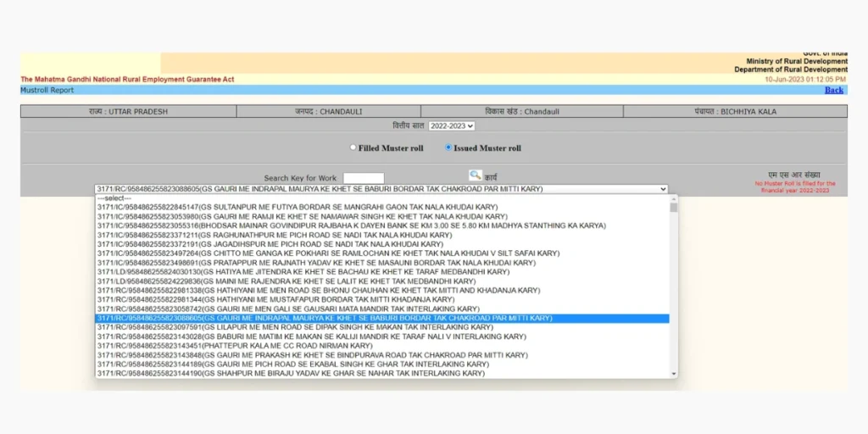This screenshot has height=434, width=868.
Task: Click the magnifier search icon
Action: pyautogui.click(x=475, y=175)
